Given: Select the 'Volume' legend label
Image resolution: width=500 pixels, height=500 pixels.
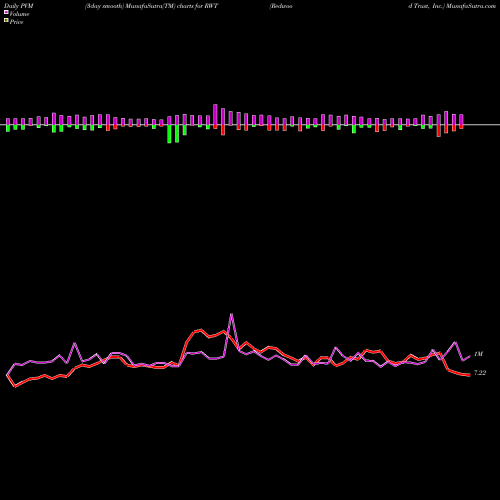Looking at the screenshot, I should coord(19,14).
